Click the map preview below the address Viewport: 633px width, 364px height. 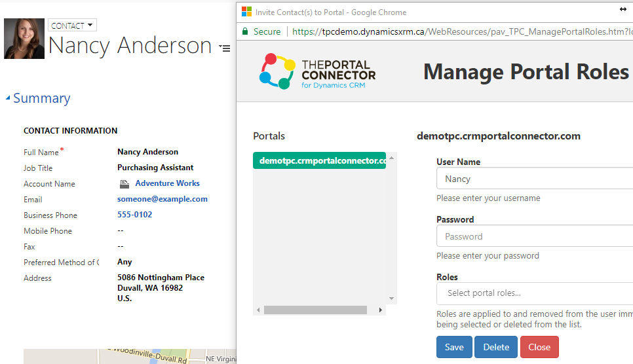(130, 356)
